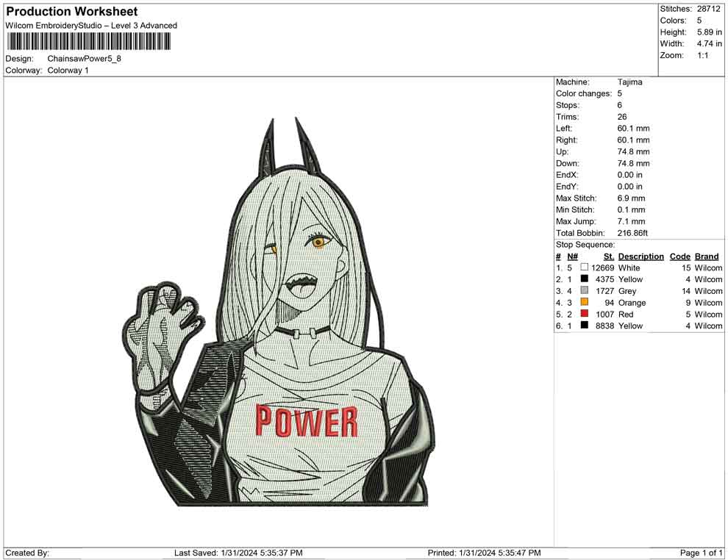Click the EndX value 0.00 in
Image resolution: width=728 pixels, height=560 pixels.
click(629, 175)
